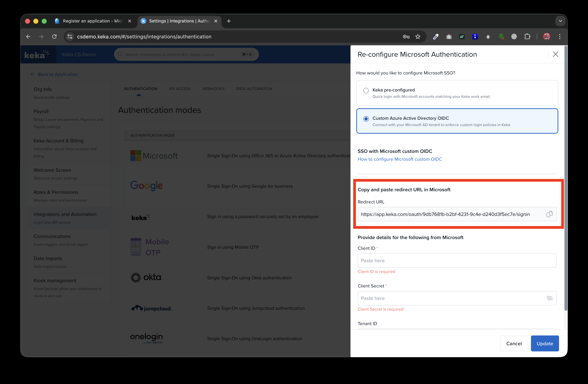This screenshot has height=384, width=588.
Task: Open the password key icon in address bar
Action: pos(406,37)
